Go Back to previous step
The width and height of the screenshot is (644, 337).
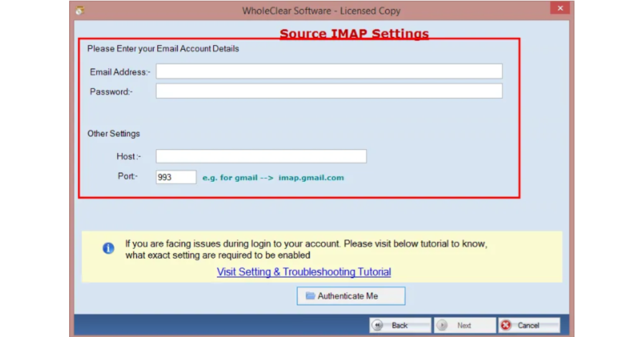[400, 325]
